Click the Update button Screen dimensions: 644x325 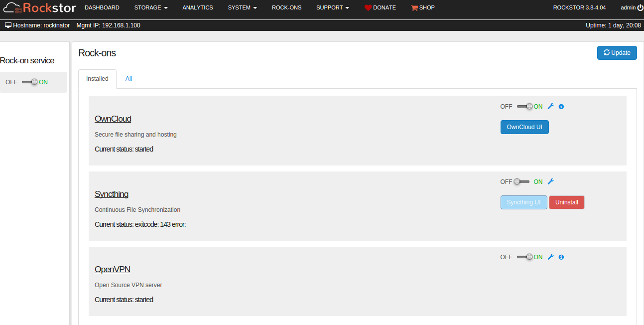[x=617, y=52]
